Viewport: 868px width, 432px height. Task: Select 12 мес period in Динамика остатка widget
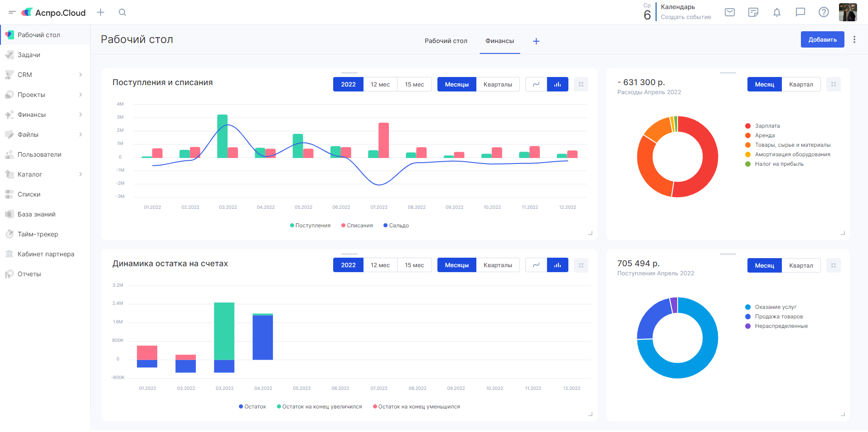(x=380, y=265)
